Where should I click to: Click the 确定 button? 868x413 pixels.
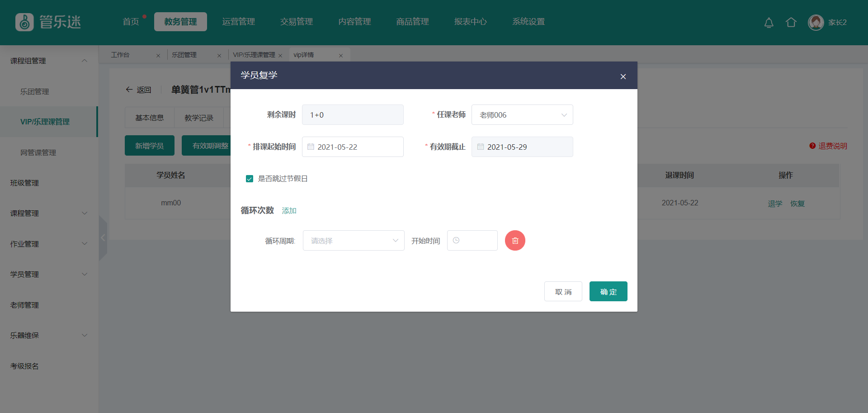(x=608, y=292)
